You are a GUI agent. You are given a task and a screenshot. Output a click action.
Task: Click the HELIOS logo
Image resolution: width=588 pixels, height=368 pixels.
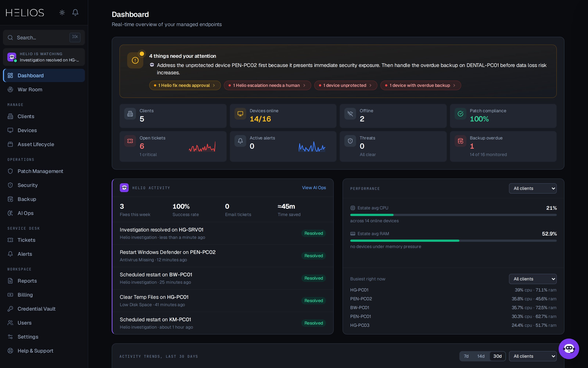coord(25,13)
